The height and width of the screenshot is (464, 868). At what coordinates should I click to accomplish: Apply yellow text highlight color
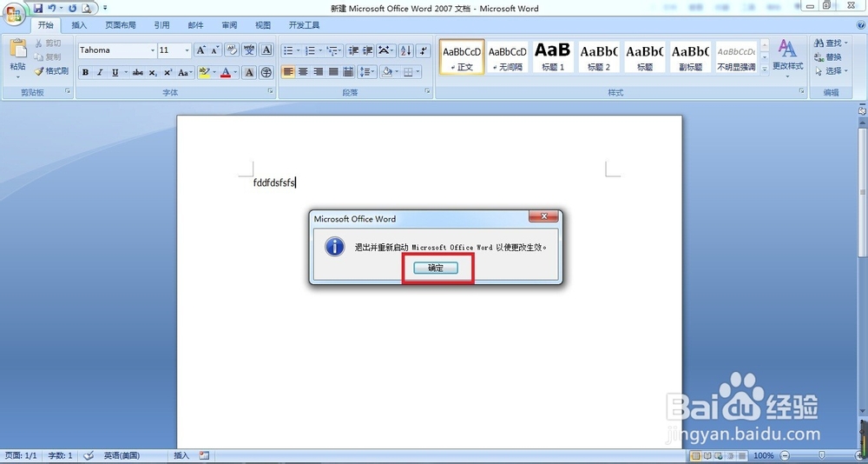click(204, 73)
